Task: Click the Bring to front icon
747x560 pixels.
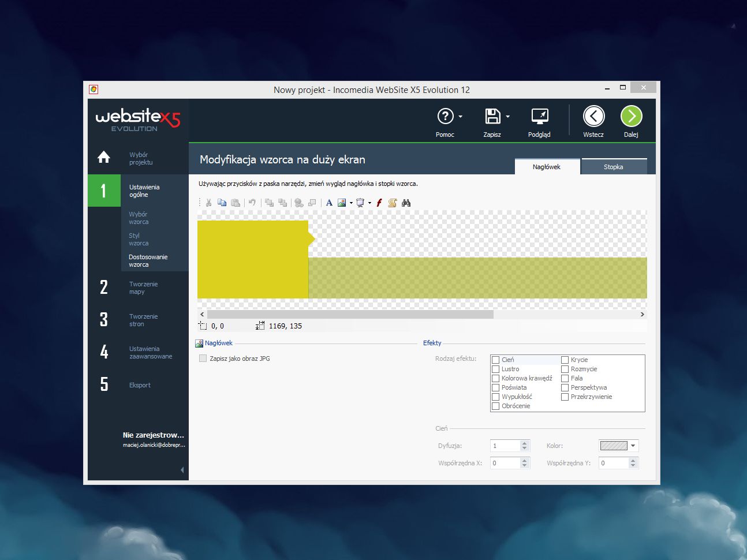Action: (x=269, y=203)
